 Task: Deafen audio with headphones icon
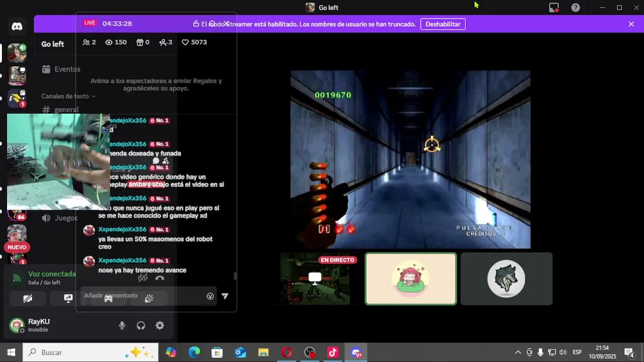(141, 326)
